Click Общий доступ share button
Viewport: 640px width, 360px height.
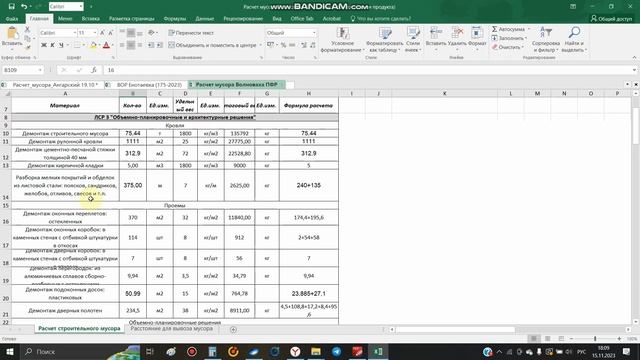point(611,19)
